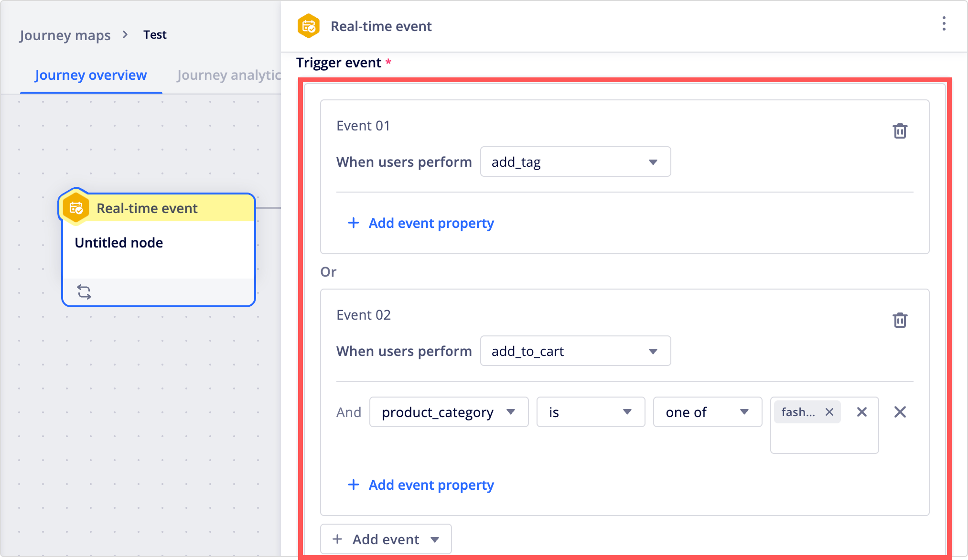Viewport: 968px width, 560px height.
Task: Delete Event 01 with trash icon
Action: 900,131
